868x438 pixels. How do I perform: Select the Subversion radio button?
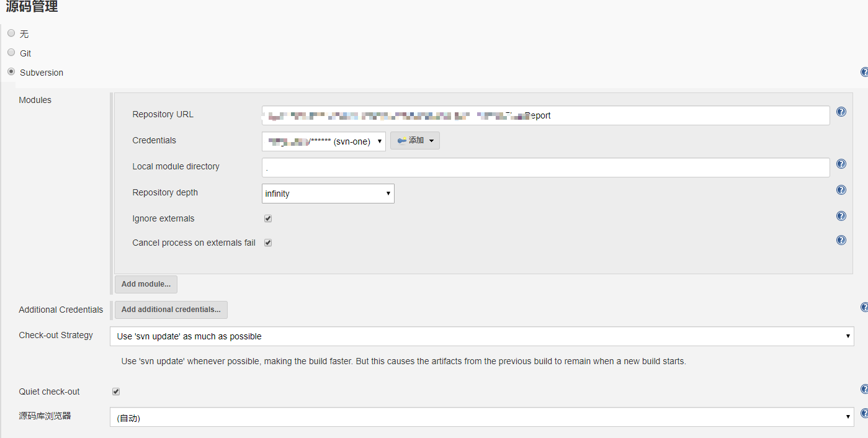pyautogui.click(x=11, y=72)
